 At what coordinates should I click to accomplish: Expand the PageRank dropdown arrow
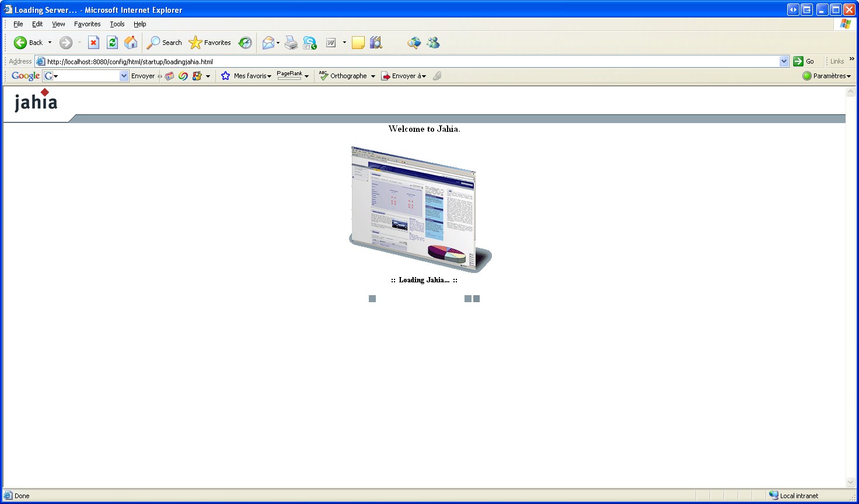tap(307, 76)
